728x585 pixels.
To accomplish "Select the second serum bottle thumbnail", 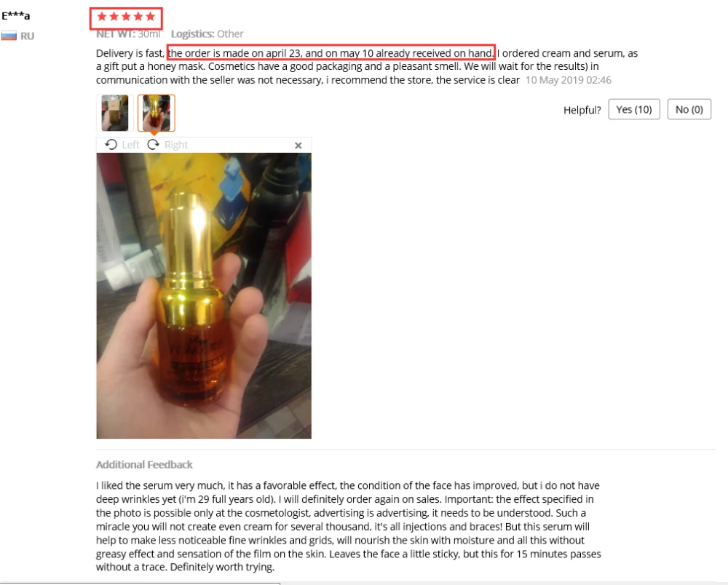I will coord(157,113).
